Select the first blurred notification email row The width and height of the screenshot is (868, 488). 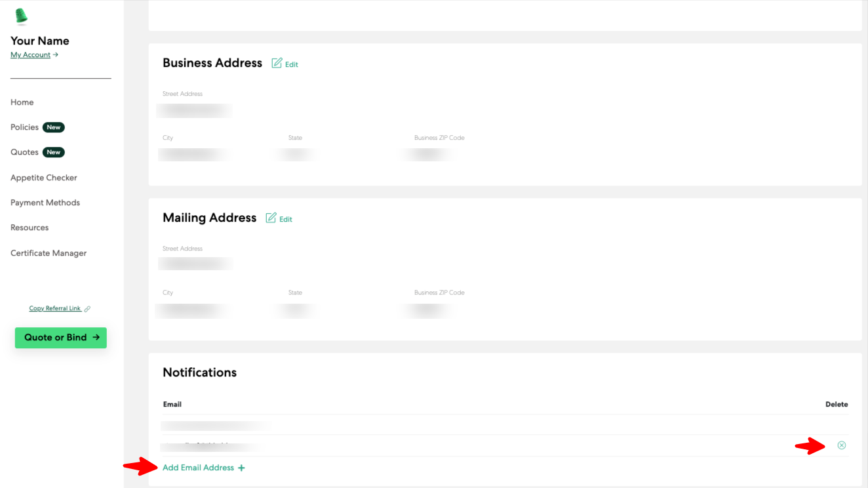216,425
